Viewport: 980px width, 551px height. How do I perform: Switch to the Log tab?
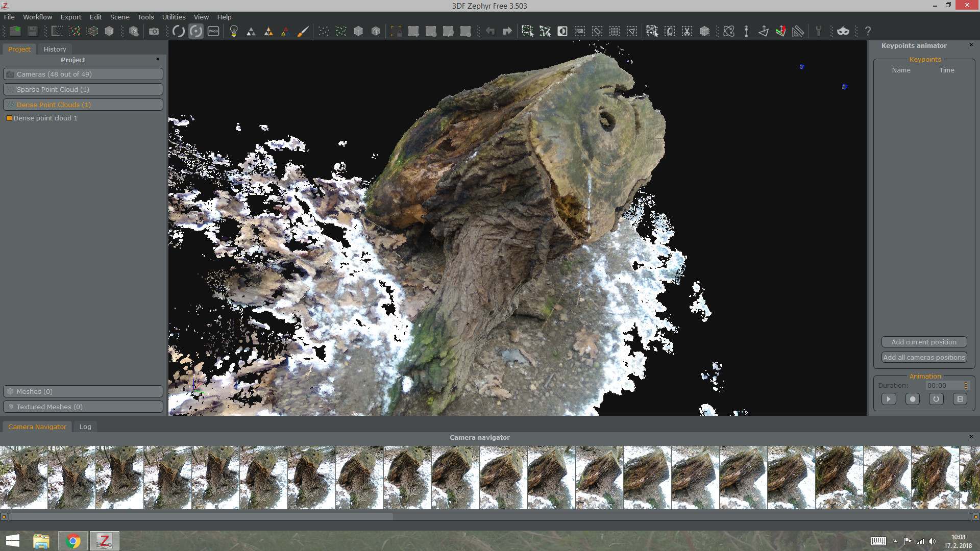(x=85, y=427)
